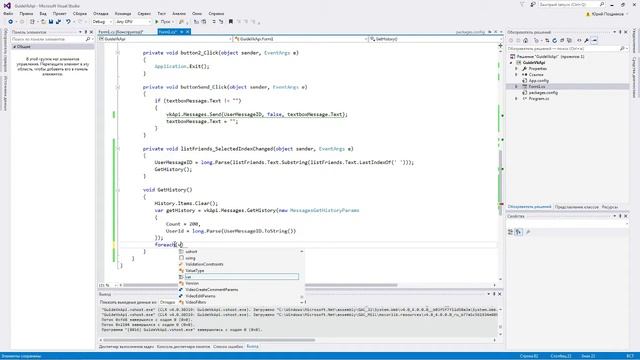
Task: Open the GetHistory() member dropdown
Action: (435, 39)
